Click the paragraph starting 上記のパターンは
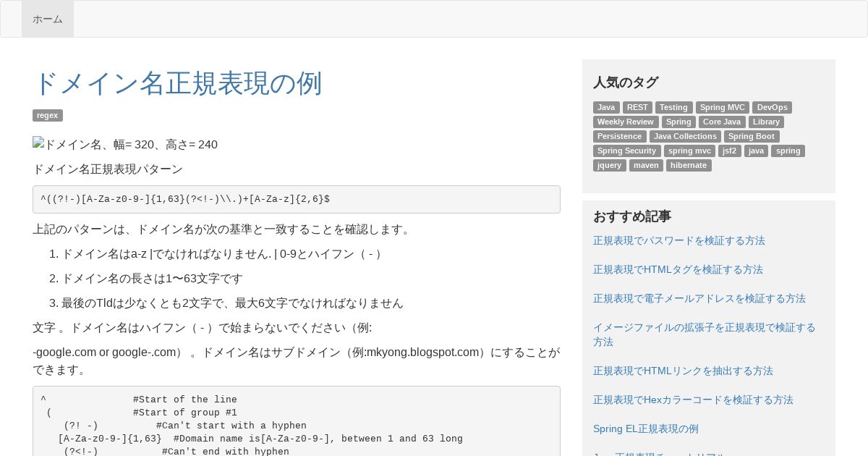The image size is (868, 456). point(224,229)
